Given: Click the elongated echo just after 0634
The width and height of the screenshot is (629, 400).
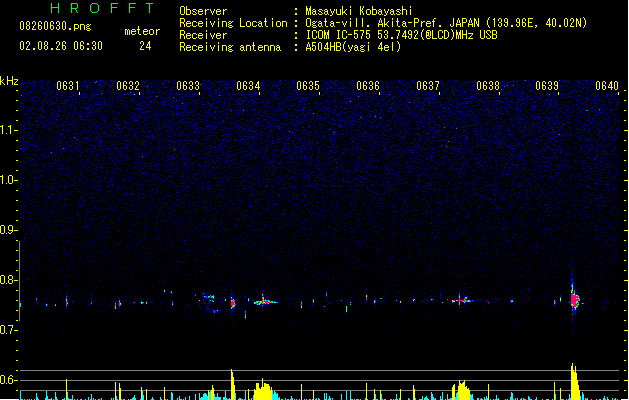Looking at the screenshot, I should coord(265,301).
